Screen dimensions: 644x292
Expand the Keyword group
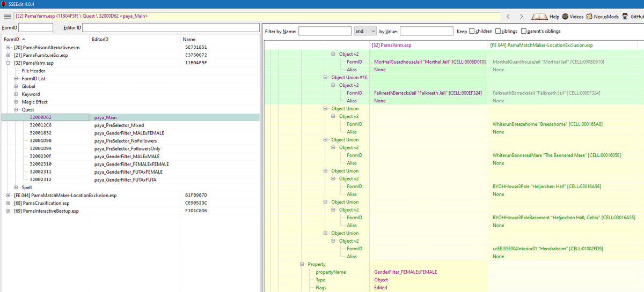click(16, 94)
